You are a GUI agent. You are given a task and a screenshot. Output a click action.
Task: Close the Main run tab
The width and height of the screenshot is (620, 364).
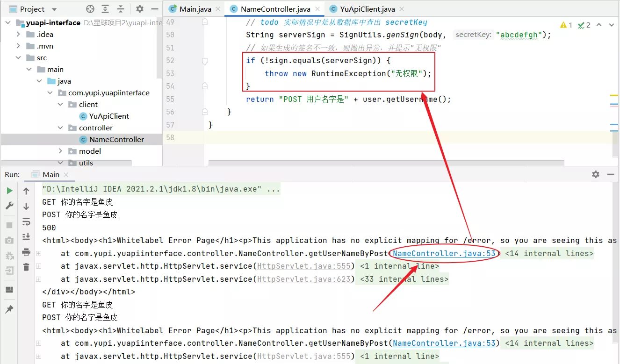tap(66, 174)
